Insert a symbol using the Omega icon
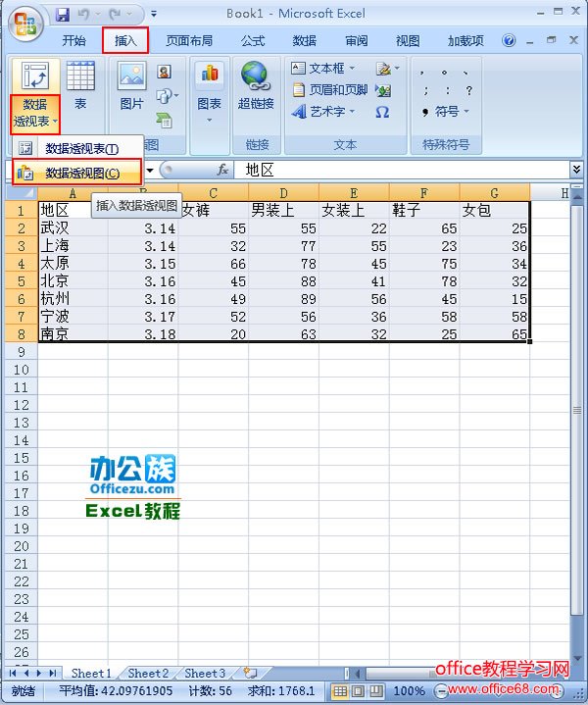Viewport: 588px width, 705px height. (382, 112)
